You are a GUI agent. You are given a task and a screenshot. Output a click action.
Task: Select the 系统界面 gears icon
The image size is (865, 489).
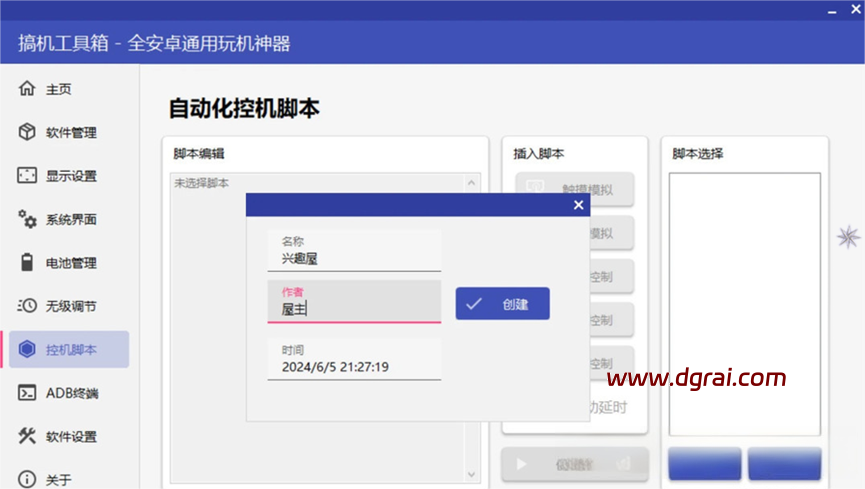click(27, 219)
